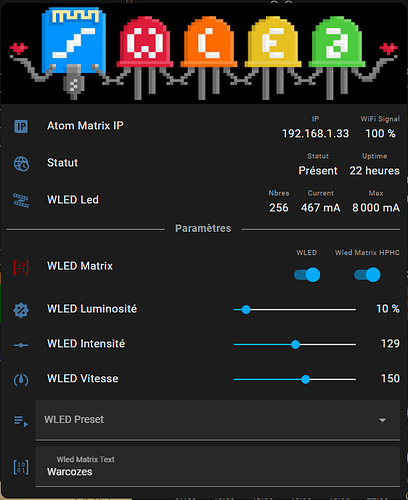The height and width of the screenshot is (500, 408).
Task: Click the speed icon beside WLED Vitesse
Action: click(x=21, y=380)
